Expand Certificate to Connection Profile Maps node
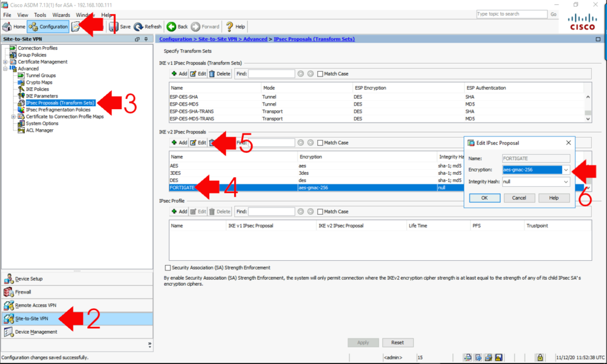The height and width of the screenshot is (364, 607). coord(13,117)
